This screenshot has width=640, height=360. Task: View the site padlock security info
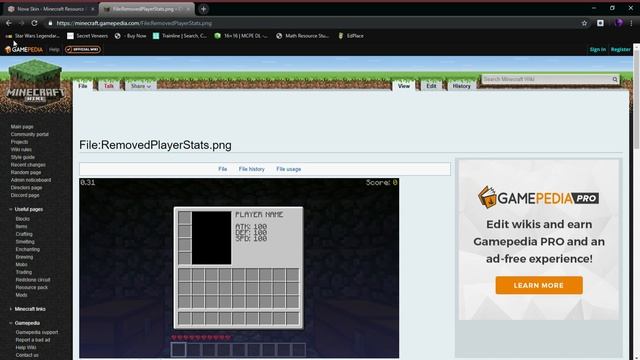click(50, 23)
